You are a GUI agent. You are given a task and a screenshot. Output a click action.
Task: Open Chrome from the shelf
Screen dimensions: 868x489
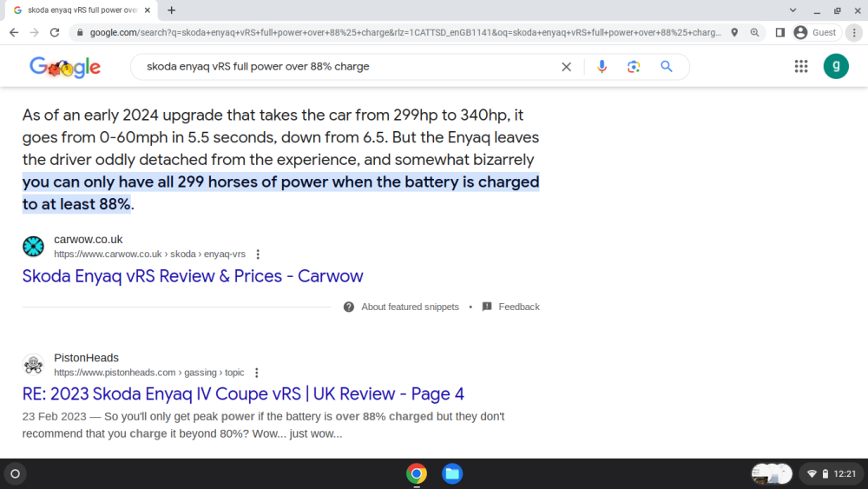pos(417,473)
